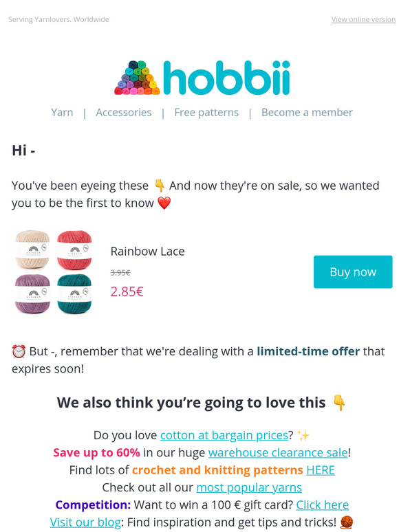Viewport: 399px width, 532px height.
Task: Select Become a member
Action: 307,112
